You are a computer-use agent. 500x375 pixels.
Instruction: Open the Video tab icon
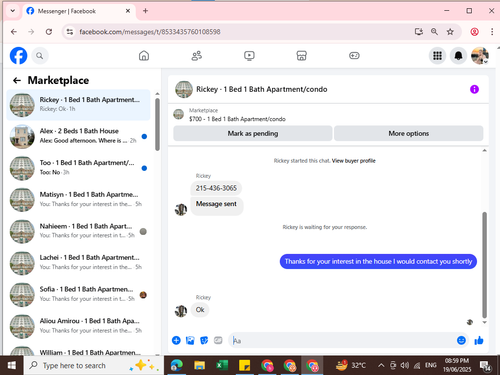pyautogui.click(x=249, y=56)
